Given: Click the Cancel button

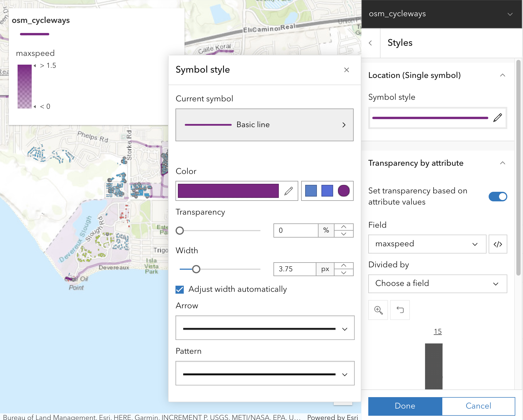Looking at the screenshot, I should coord(478,406).
